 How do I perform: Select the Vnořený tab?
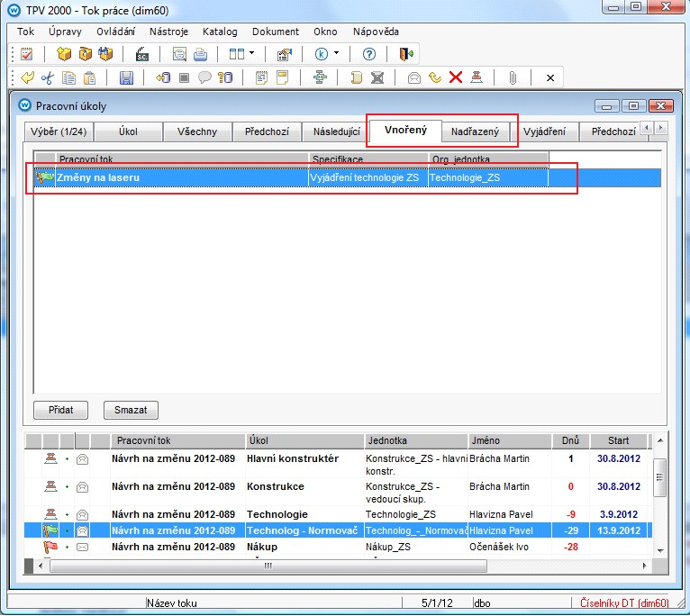point(405,131)
